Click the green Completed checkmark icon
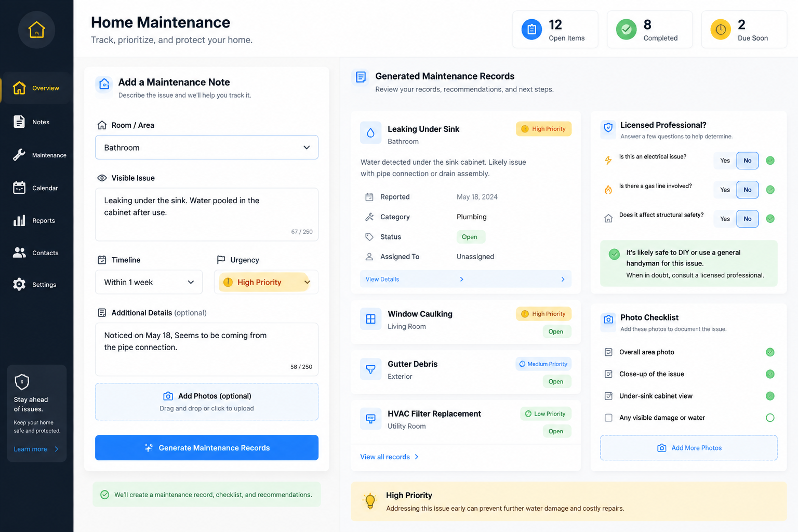Image resolution: width=798 pixels, height=532 pixels. tap(626, 30)
